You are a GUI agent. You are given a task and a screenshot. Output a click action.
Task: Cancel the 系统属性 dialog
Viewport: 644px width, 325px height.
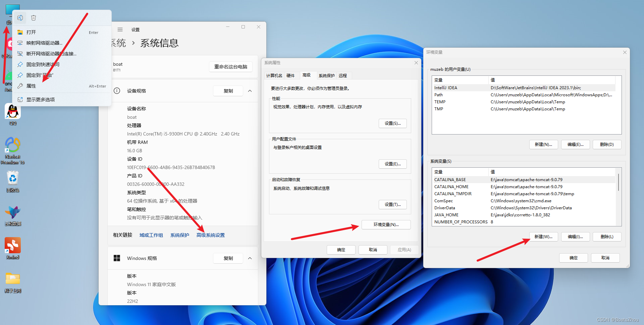tap(373, 250)
